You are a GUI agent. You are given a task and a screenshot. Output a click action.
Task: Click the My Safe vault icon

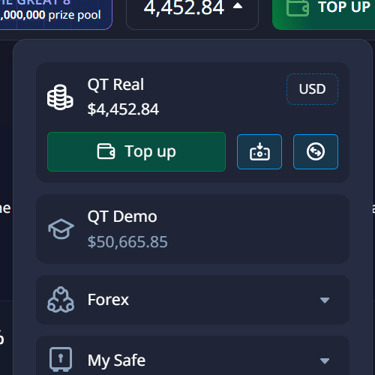coord(61,359)
